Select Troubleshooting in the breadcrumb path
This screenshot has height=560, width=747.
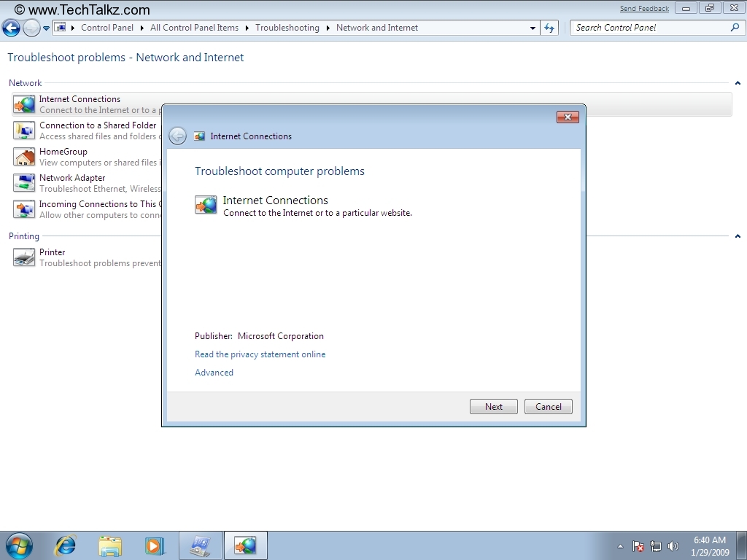287,28
